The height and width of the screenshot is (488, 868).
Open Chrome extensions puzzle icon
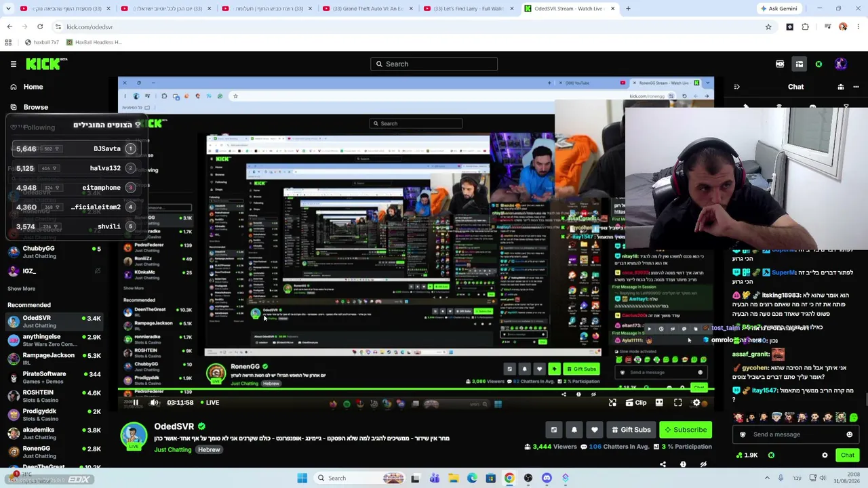pos(806,27)
